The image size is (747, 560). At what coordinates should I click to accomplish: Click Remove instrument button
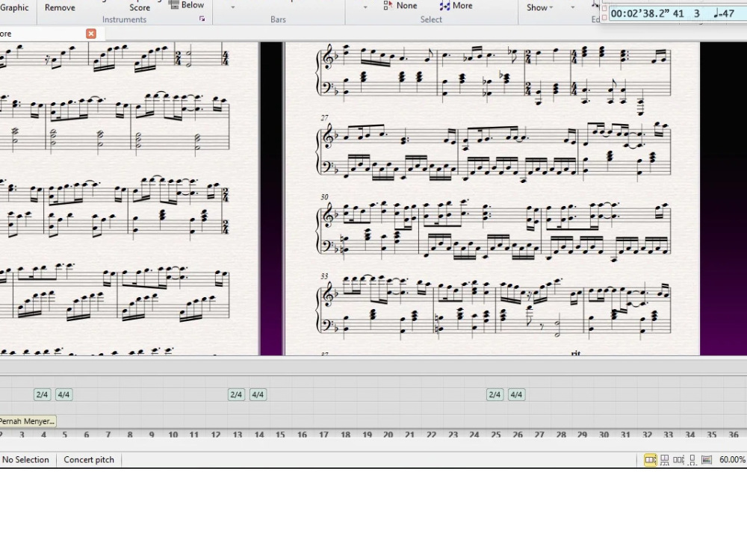pos(60,7)
